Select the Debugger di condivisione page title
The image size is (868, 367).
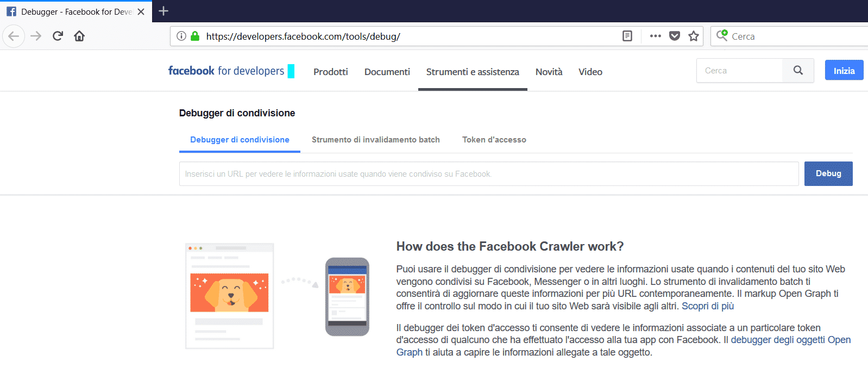tap(237, 113)
